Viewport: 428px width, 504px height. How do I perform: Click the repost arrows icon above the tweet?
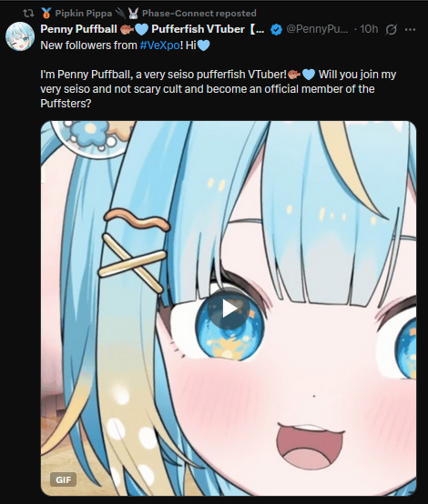28,13
